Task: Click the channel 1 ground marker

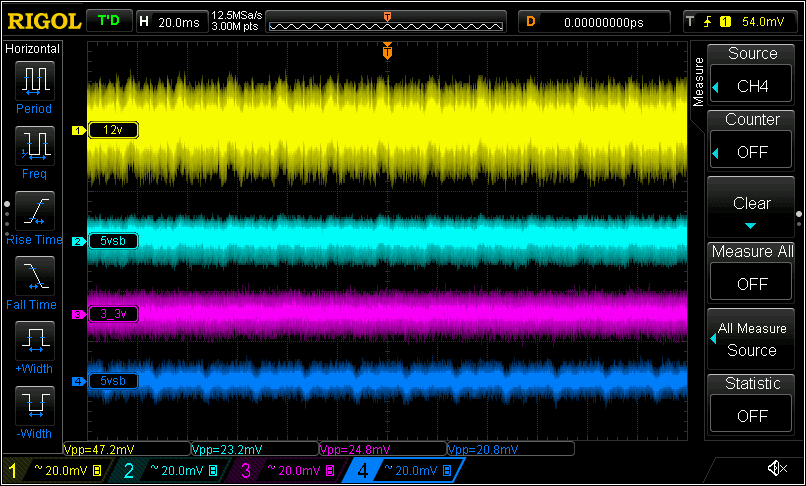Action: pyautogui.click(x=78, y=131)
